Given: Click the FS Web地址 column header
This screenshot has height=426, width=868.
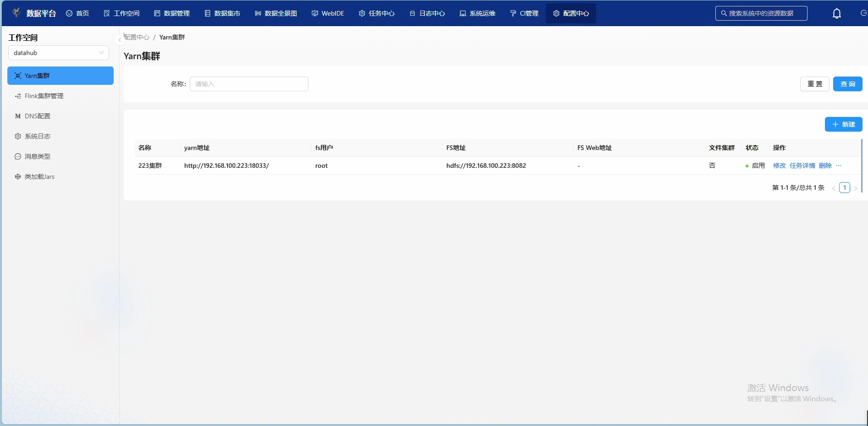Looking at the screenshot, I should tap(594, 148).
